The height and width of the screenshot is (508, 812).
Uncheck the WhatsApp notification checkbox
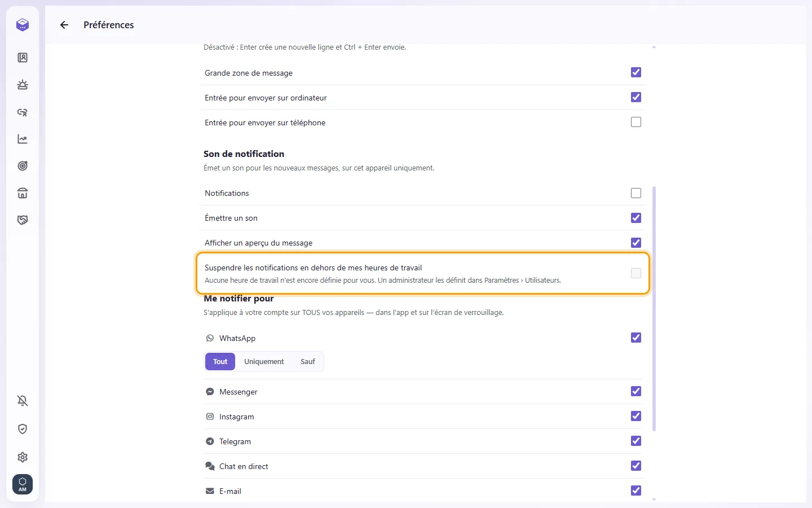[x=636, y=338]
